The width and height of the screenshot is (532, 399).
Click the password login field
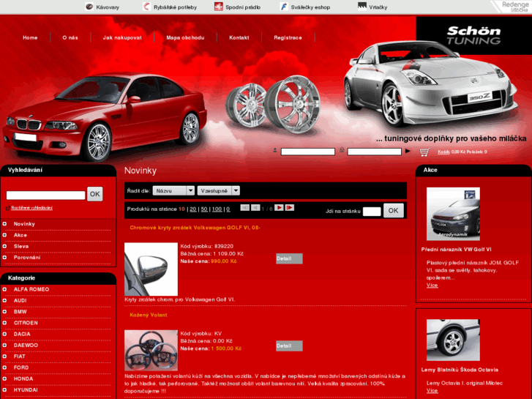coord(375,152)
